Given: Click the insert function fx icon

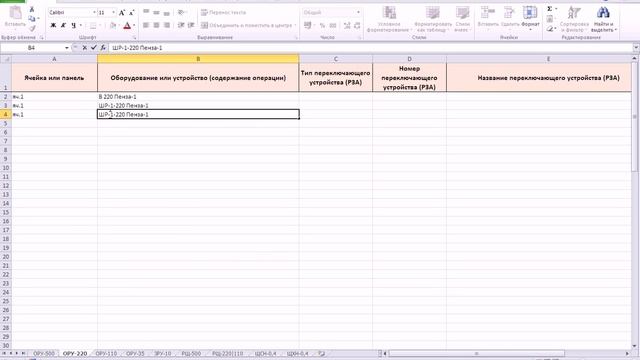Looking at the screenshot, I should (x=103, y=48).
